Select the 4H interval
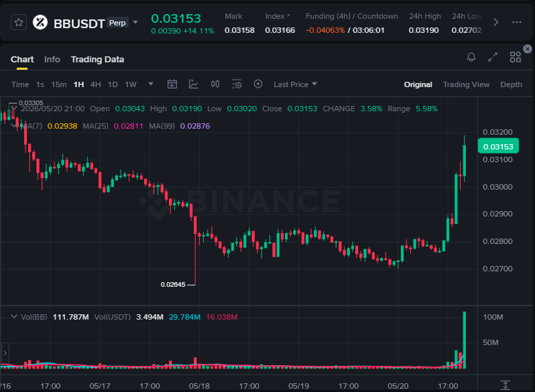 (x=95, y=84)
